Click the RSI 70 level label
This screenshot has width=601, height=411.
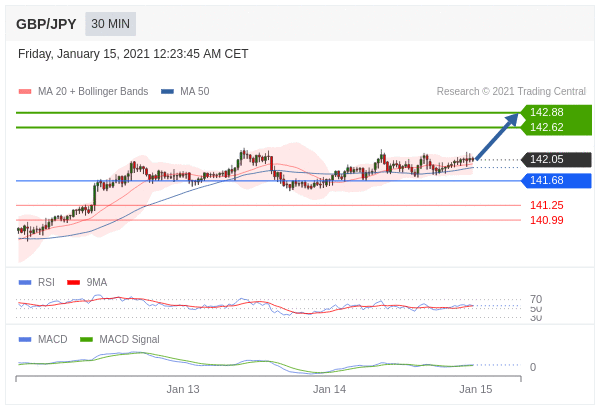click(536, 299)
